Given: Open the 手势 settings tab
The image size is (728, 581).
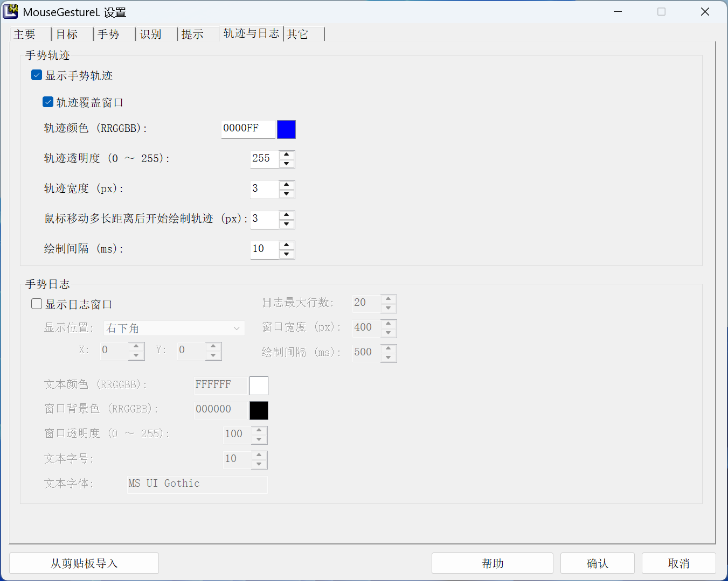Looking at the screenshot, I should point(108,33).
